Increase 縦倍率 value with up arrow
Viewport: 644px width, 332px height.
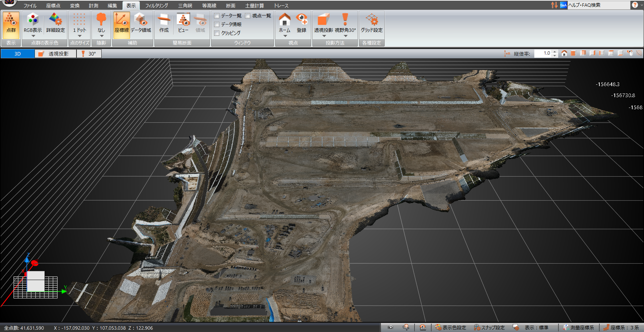coord(555,52)
